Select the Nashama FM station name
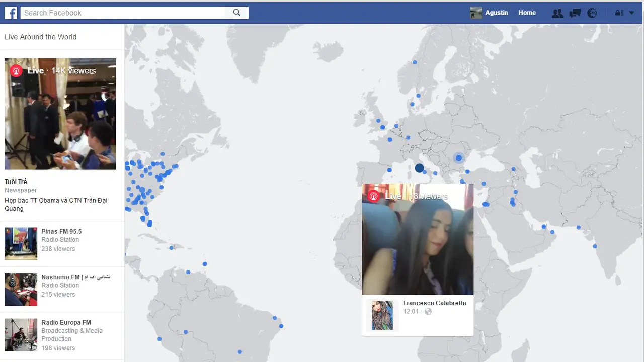644x362 pixels. click(x=76, y=277)
